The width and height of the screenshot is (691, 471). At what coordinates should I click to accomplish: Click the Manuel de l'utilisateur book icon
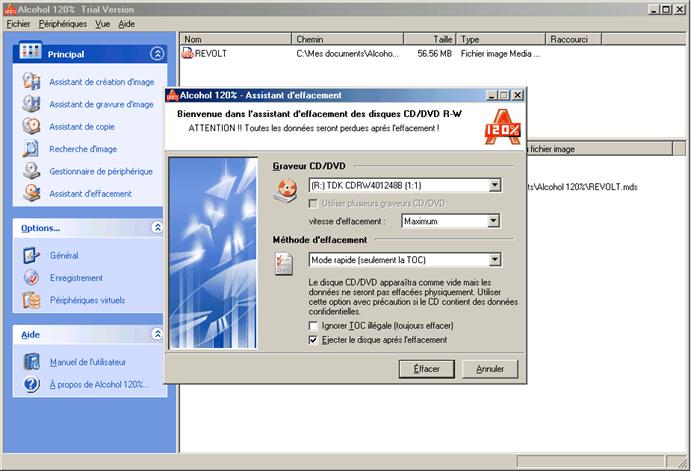point(31,362)
